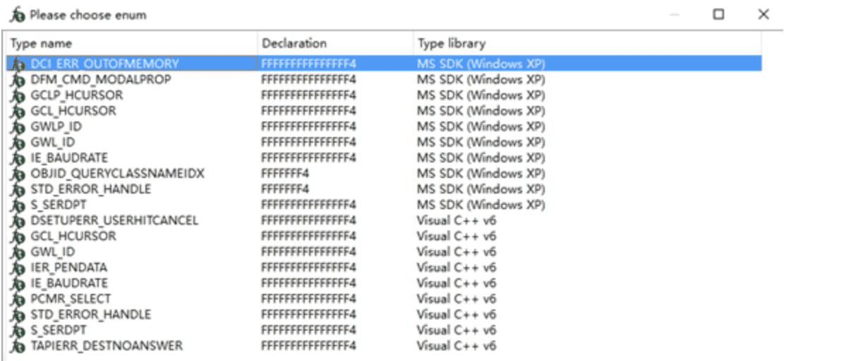
Task: Choose the Visual C++ v6 GWL_ID row
Action: pos(53,252)
